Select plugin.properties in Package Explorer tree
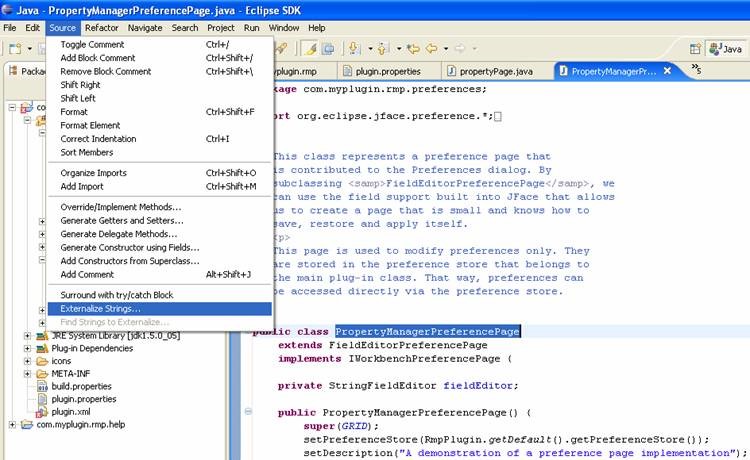The height and width of the screenshot is (460, 750). coord(84,399)
